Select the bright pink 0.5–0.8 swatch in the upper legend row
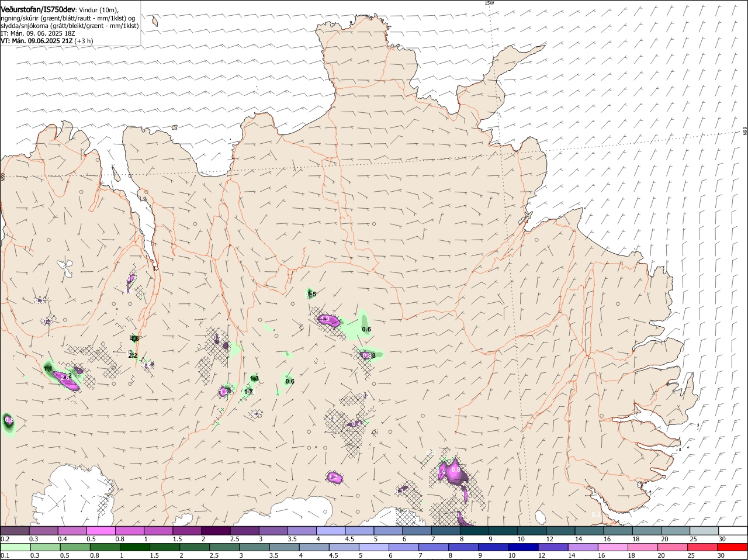This screenshot has width=748, height=560. 101,531
